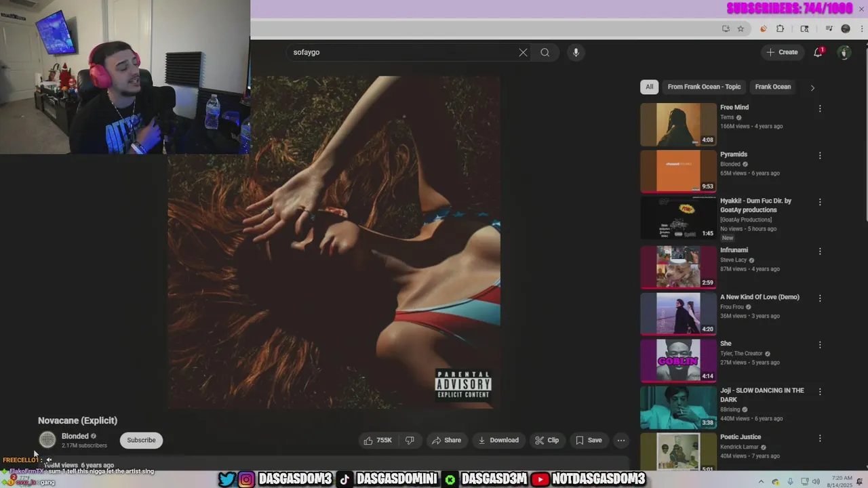Open options menu for She
The image size is (868, 488).
point(820,344)
